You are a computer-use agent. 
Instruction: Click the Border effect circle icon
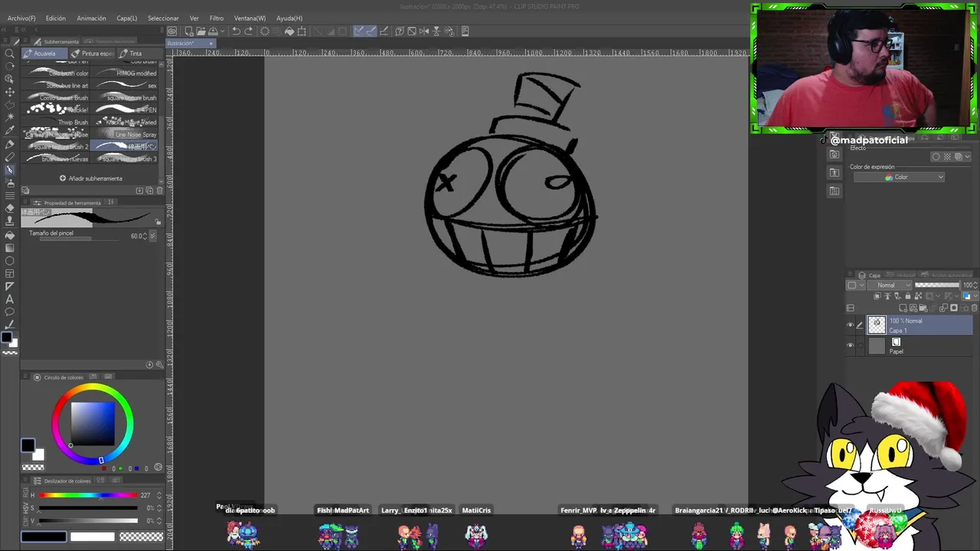tap(936, 157)
